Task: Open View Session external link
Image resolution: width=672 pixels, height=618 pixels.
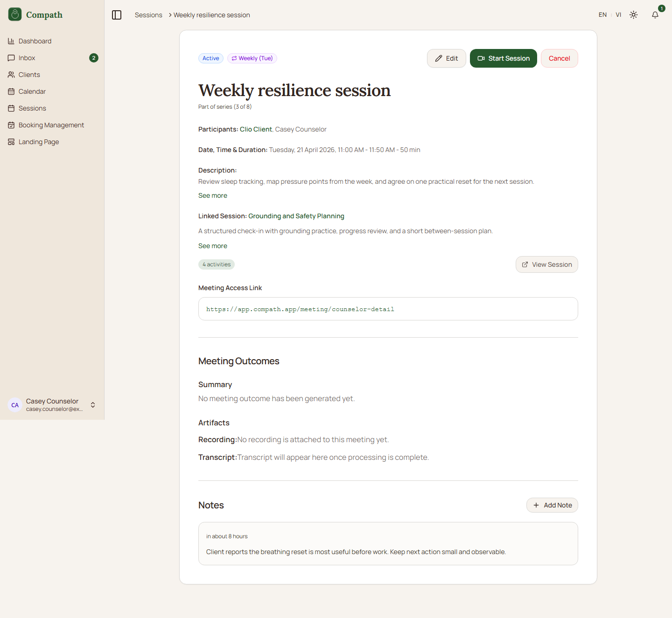Action: coord(546,264)
